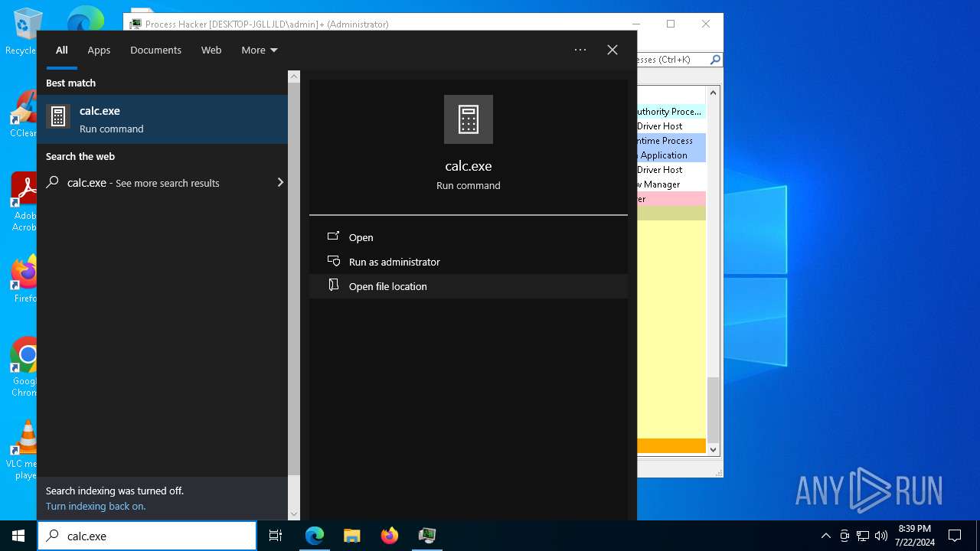Screen dimensions: 980x551
Task: Open Task View on the taskbar
Action: click(x=276, y=536)
